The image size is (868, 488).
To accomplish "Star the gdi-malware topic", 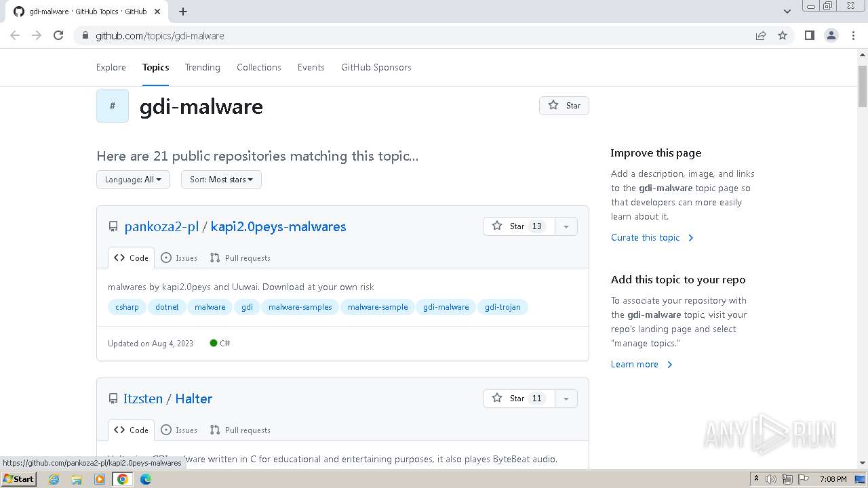I will pos(564,106).
